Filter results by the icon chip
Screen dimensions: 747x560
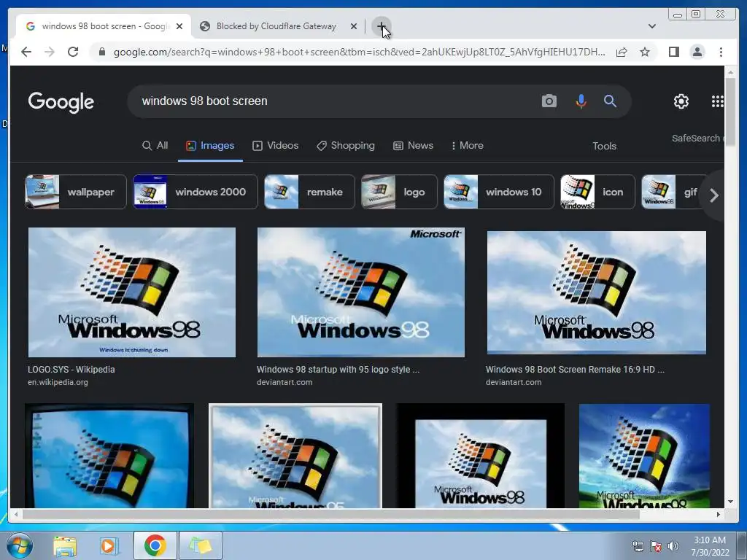pos(597,192)
